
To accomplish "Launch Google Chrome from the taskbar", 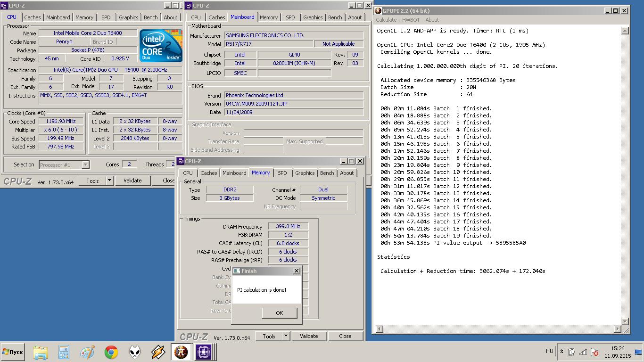I will [x=111, y=352].
